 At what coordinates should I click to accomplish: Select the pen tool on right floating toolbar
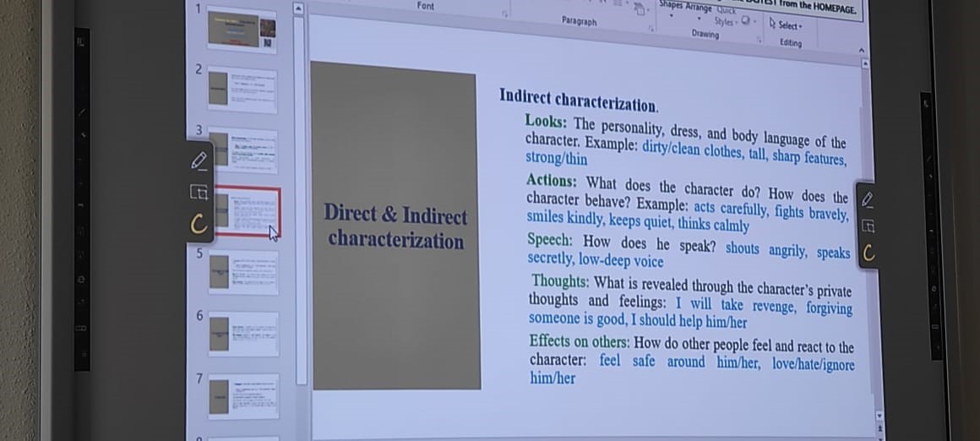867,199
